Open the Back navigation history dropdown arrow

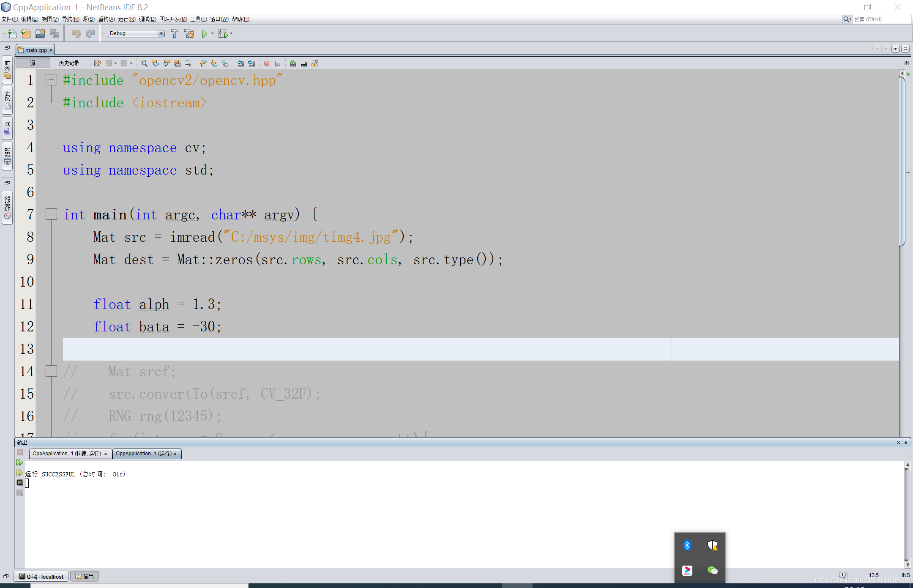point(115,63)
